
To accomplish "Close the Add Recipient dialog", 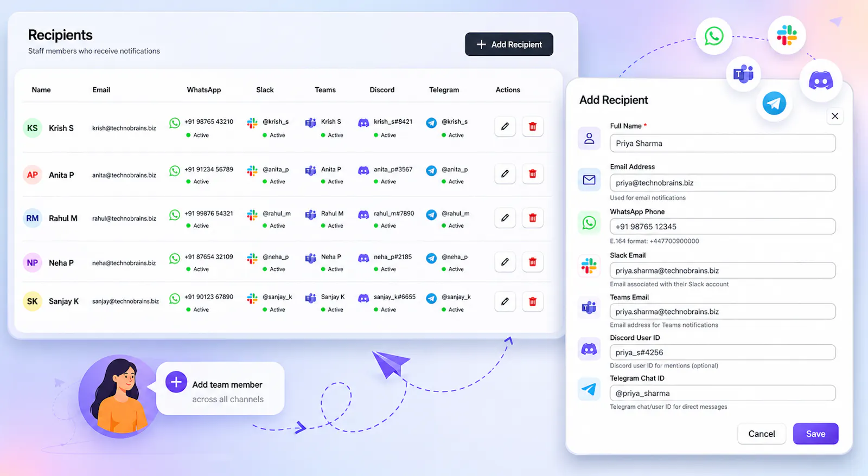I will [835, 116].
